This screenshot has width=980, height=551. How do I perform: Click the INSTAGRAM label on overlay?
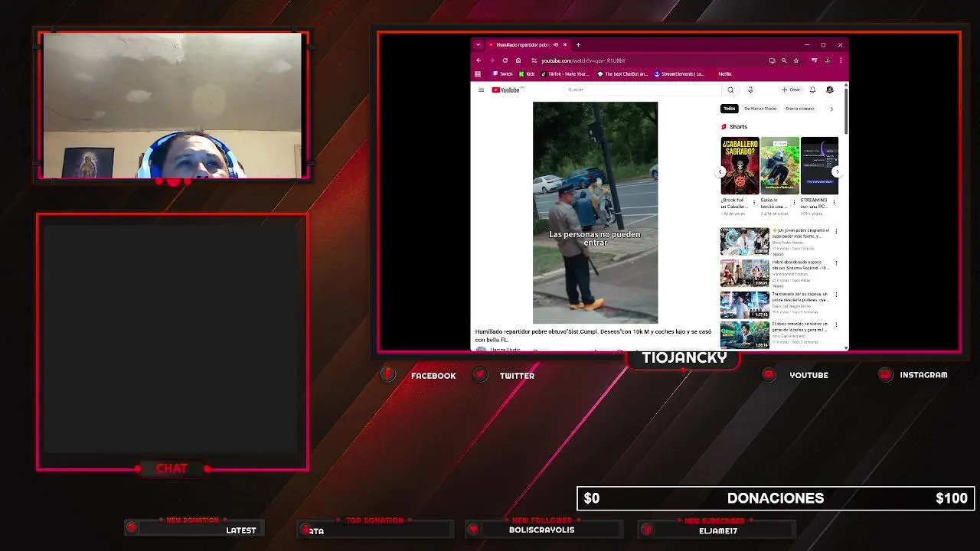[x=923, y=375]
